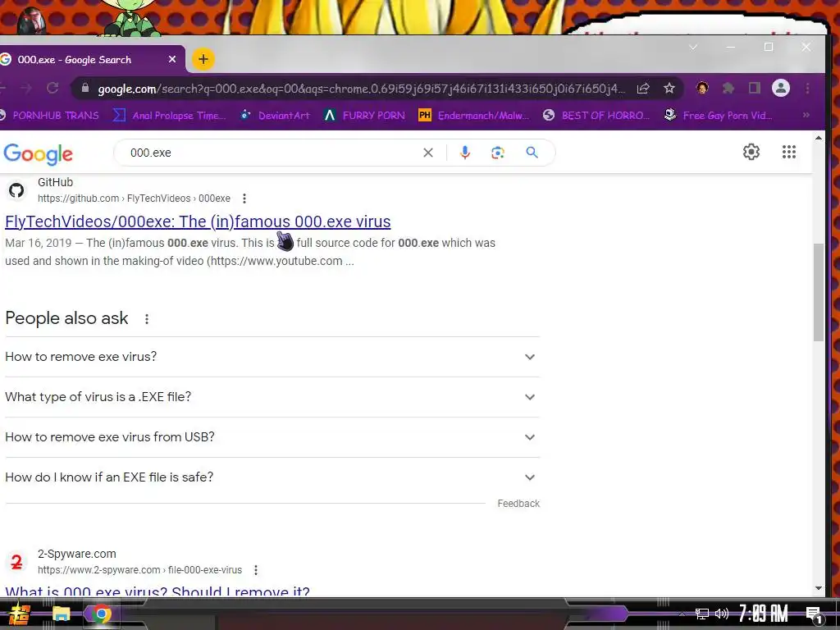Screen dimensions: 840x630
Task: Click the padlock site info icon
Action: (x=85, y=89)
